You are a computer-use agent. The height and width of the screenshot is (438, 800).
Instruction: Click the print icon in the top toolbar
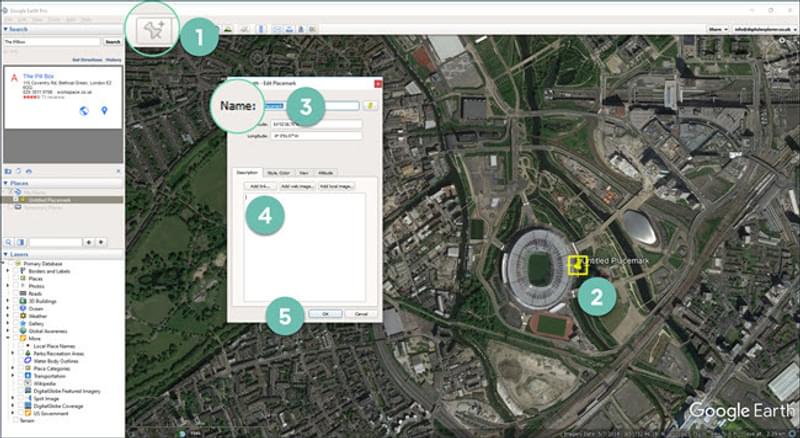tap(288, 30)
